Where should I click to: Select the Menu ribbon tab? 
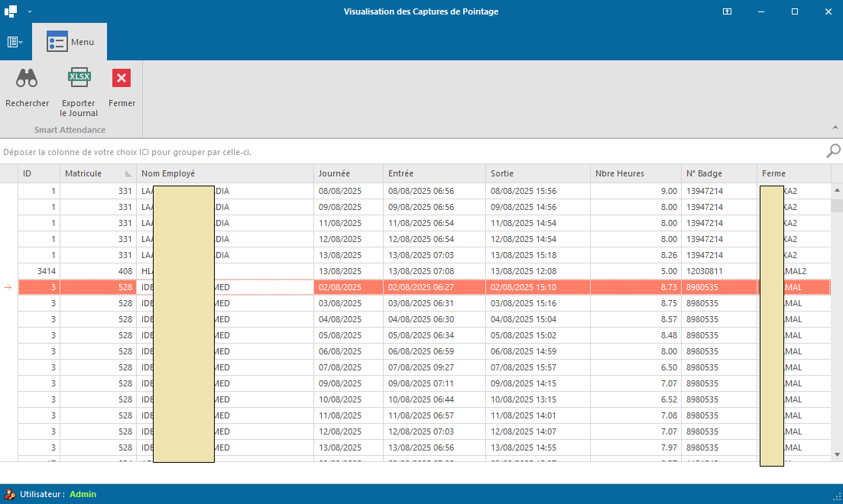pyautogui.click(x=70, y=42)
